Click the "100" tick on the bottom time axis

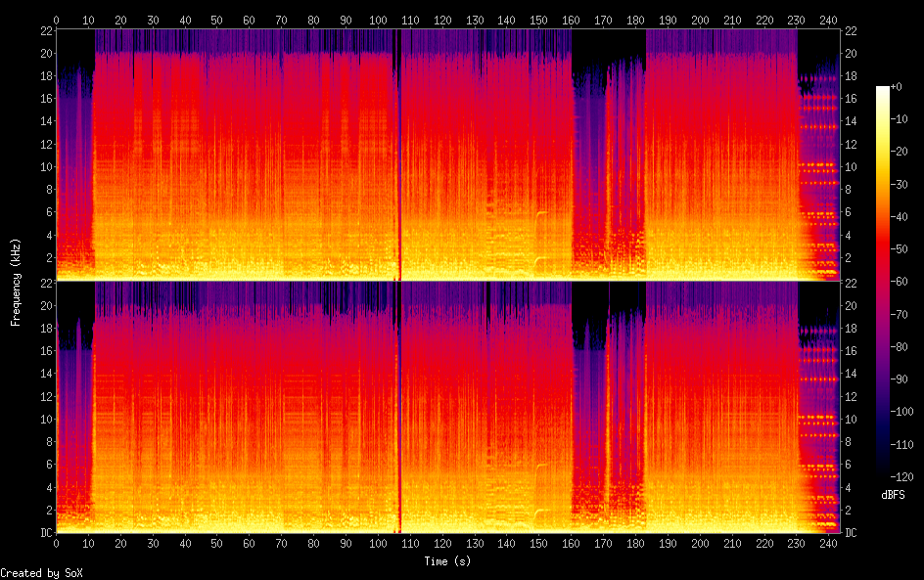click(x=378, y=544)
